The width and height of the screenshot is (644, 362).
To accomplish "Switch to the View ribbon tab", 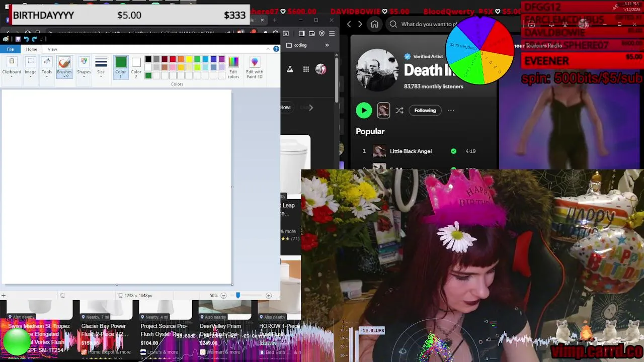I will [52, 49].
